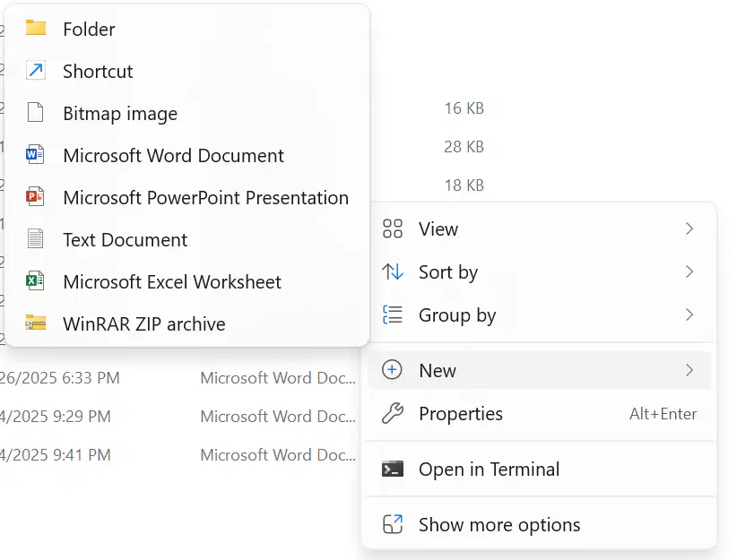Click the Alt+Enter shortcut label
This screenshot has height=560, width=754.
click(663, 414)
